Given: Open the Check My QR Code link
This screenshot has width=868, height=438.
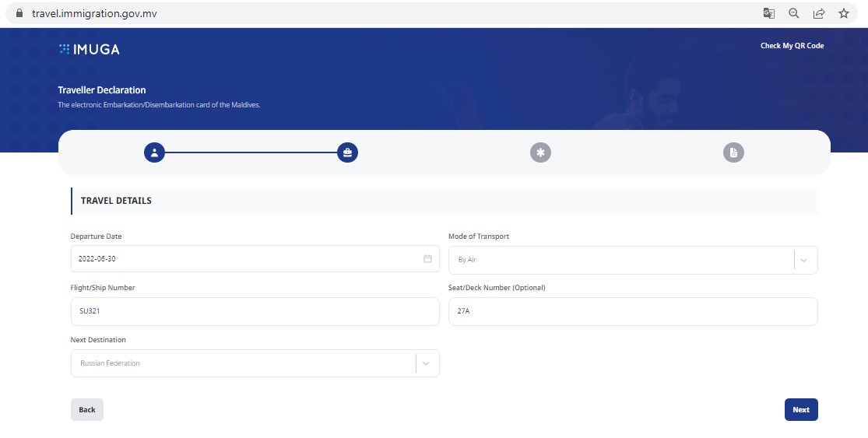Looking at the screenshot, I should click(792, 46).
